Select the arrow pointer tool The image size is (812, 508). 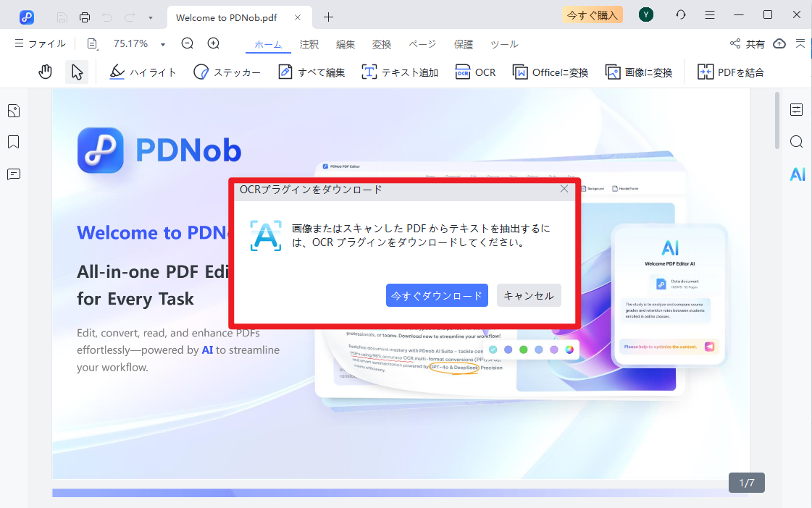pyautogui.click(x=77, y=72)
